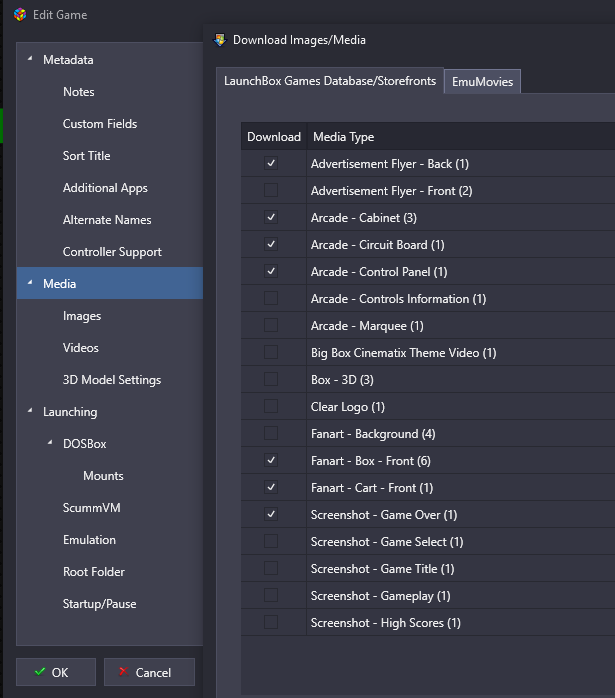The width and height of the screenshot is (615, 698).
Task: Enable Clear Logo download checkbox
Action: [271, 406]
